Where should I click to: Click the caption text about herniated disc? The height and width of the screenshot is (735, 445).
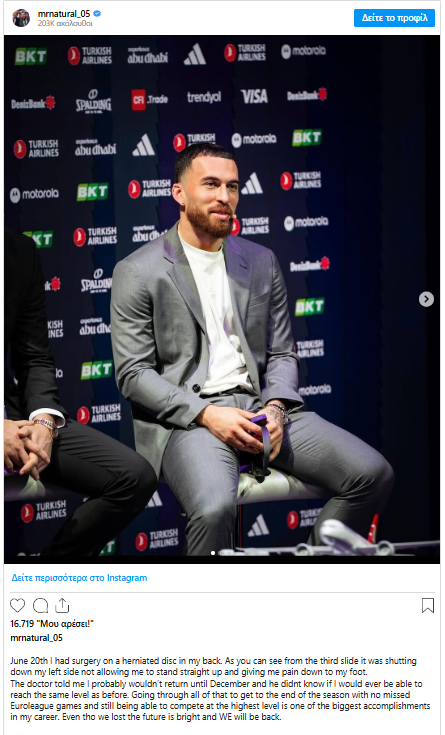point(220,689)
